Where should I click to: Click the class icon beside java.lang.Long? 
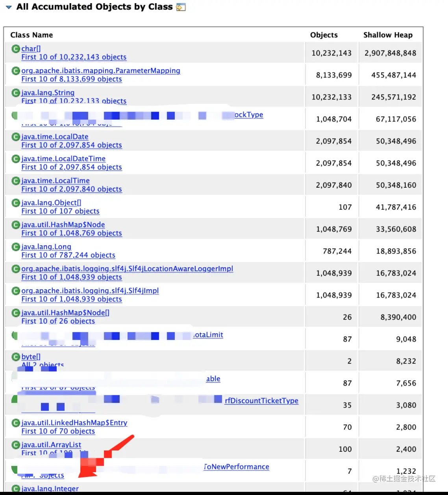pyautogui.click(x=16, y=247)
